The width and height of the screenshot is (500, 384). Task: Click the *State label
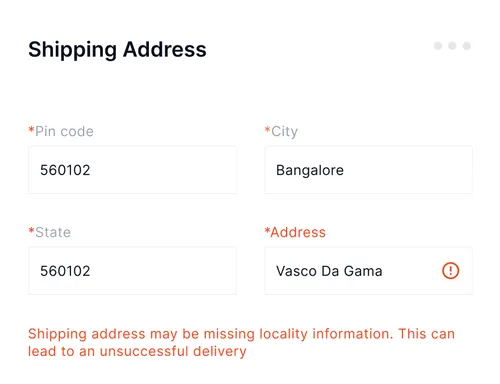click(50, 232)
